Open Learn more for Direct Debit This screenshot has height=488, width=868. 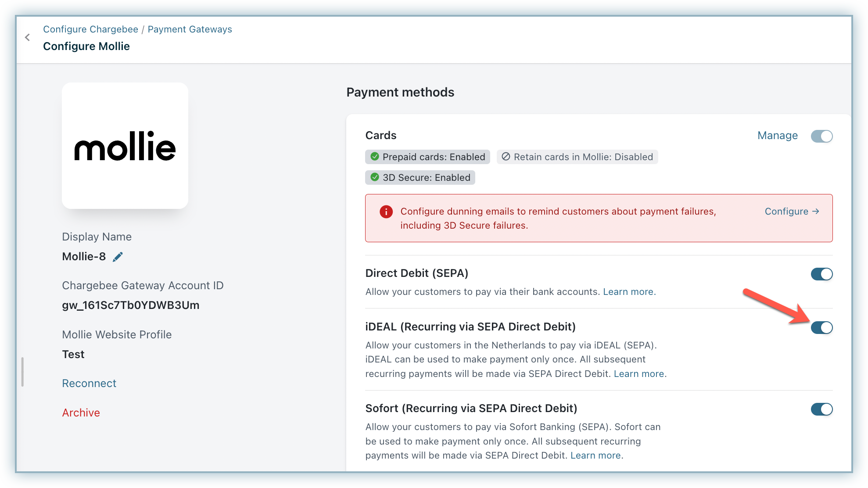click(628, 292)
